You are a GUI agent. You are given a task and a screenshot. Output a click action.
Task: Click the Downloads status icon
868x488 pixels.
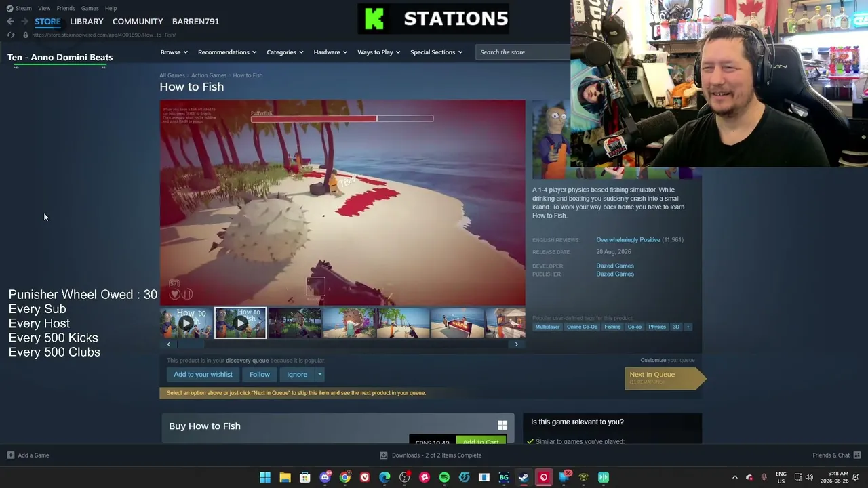[x=383, y=455]
